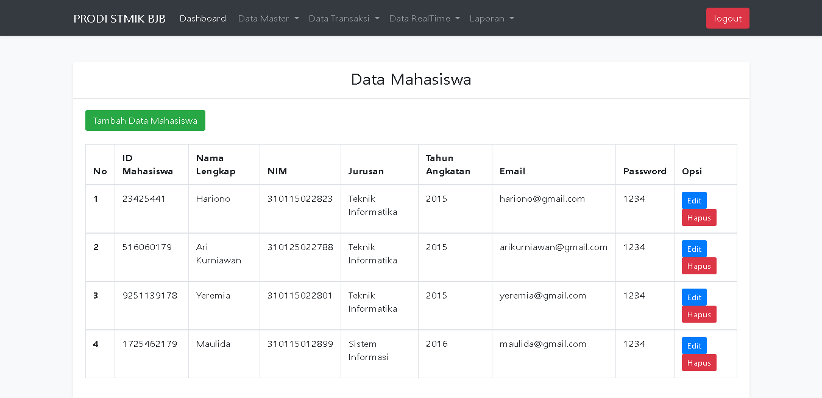Edit the Maulida student record

[x=694, y=345]
